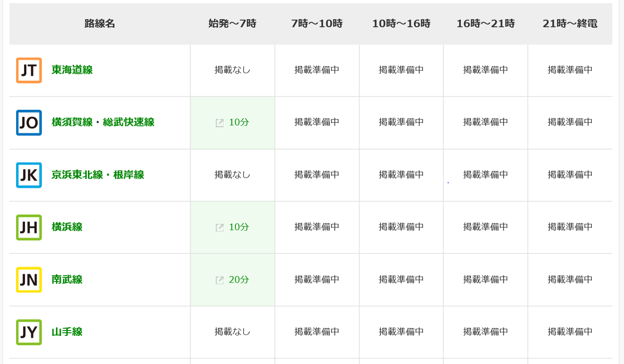The width and height of the screenshot is (624, 364).
Task: Open 10分 delay certificate for 横浜線
Action: pyautogui.click(x=239, y=227)
